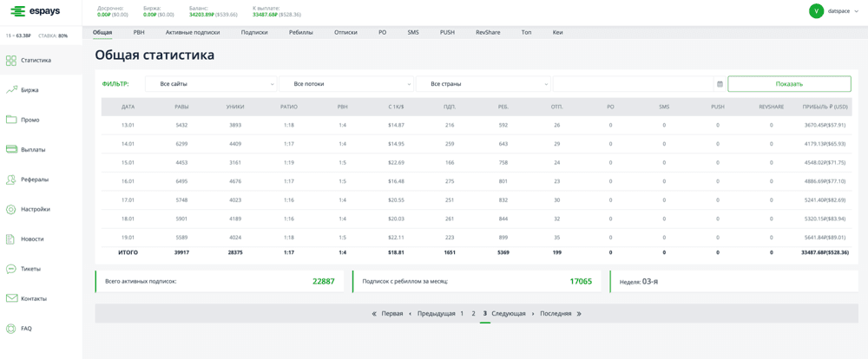
Task: Go to the Первая page link
Action: click(x=392, y=314)
